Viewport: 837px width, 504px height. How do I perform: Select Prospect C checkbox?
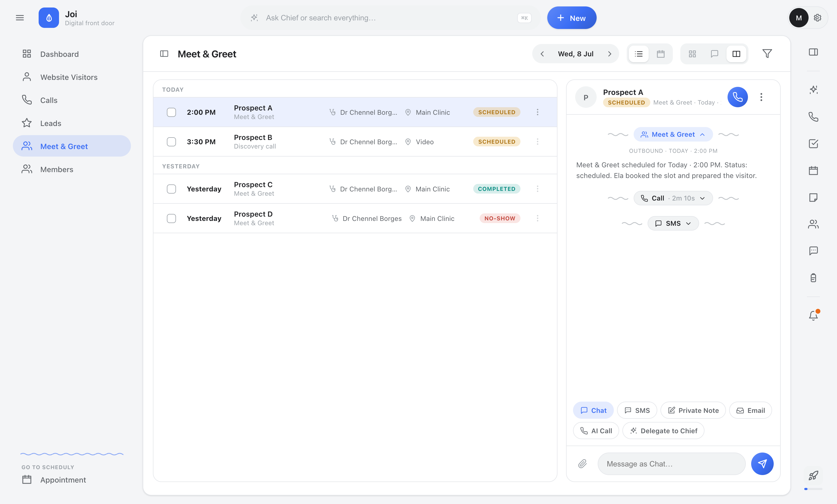tap(171, 189)
